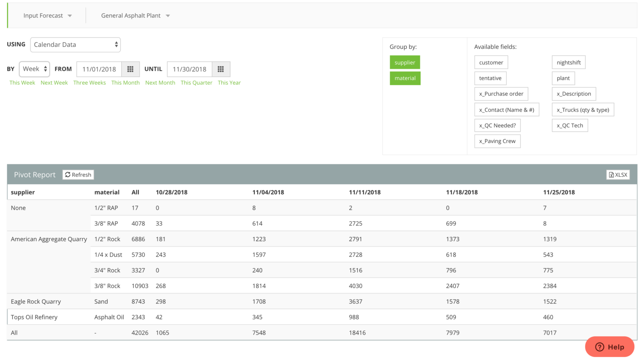The image size is (644, 359).
Task: Select the This Quarter date shortcut
Action: (x=196, y=83)
